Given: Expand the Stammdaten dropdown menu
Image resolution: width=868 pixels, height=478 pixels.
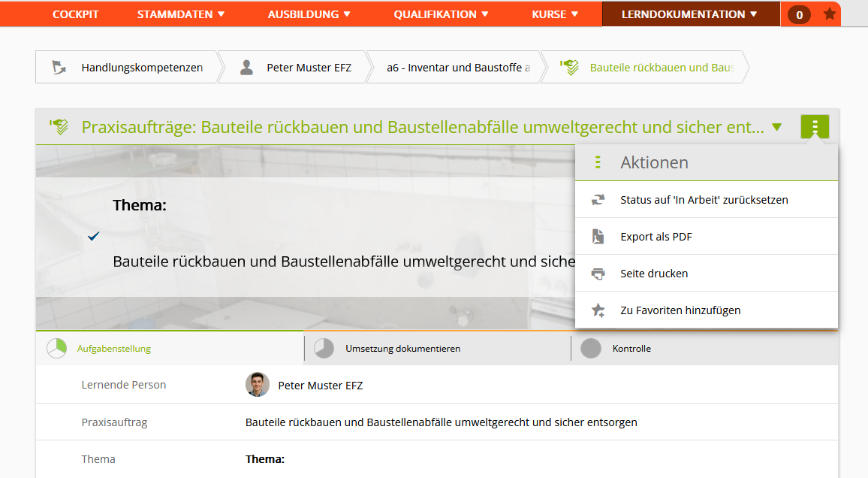Looking at the screenshot, I should coord(180,14).
